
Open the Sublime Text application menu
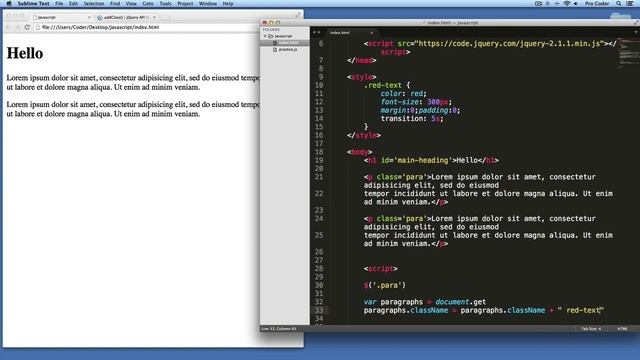[33, 3]
